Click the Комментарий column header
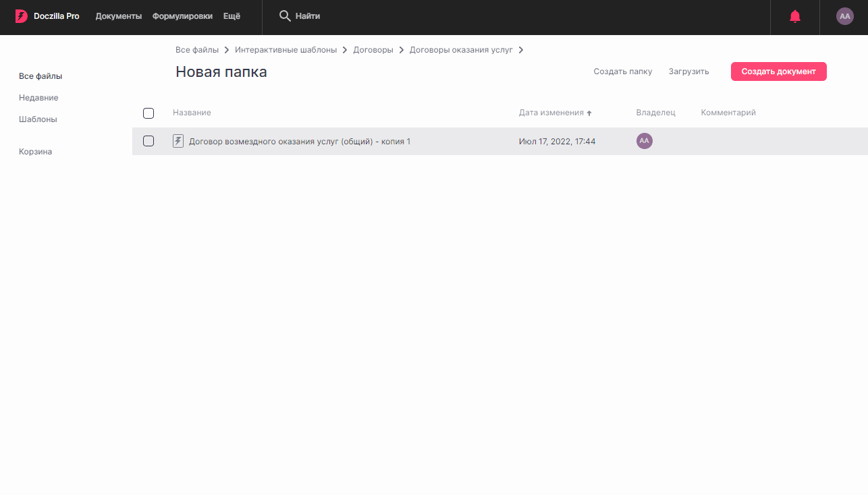 [728, 113]
